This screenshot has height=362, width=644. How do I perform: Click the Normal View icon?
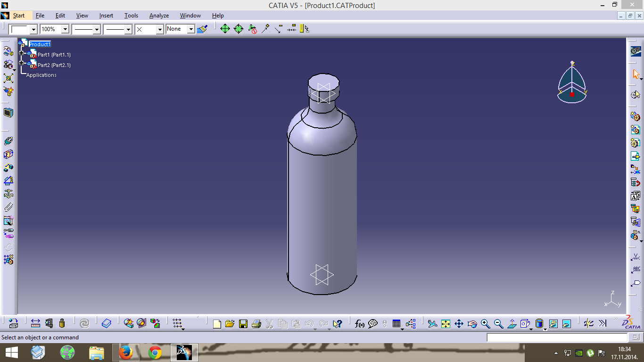(x=512, y=324)
